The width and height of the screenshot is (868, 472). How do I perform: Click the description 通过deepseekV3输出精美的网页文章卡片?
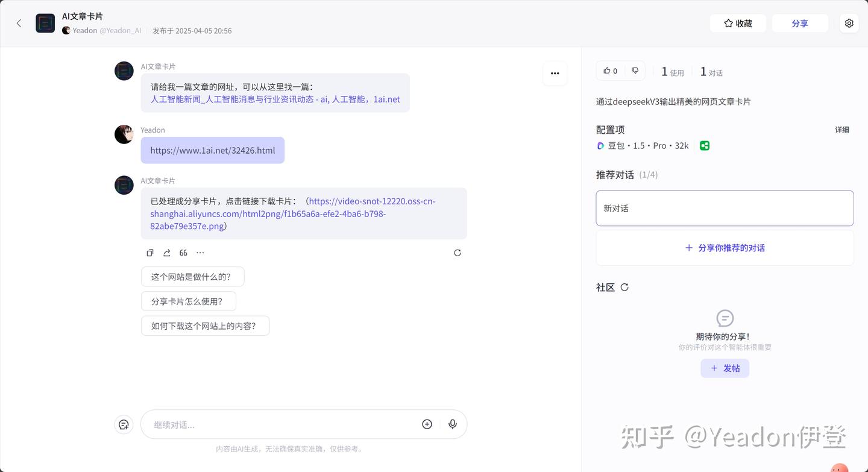click(673, 102)
